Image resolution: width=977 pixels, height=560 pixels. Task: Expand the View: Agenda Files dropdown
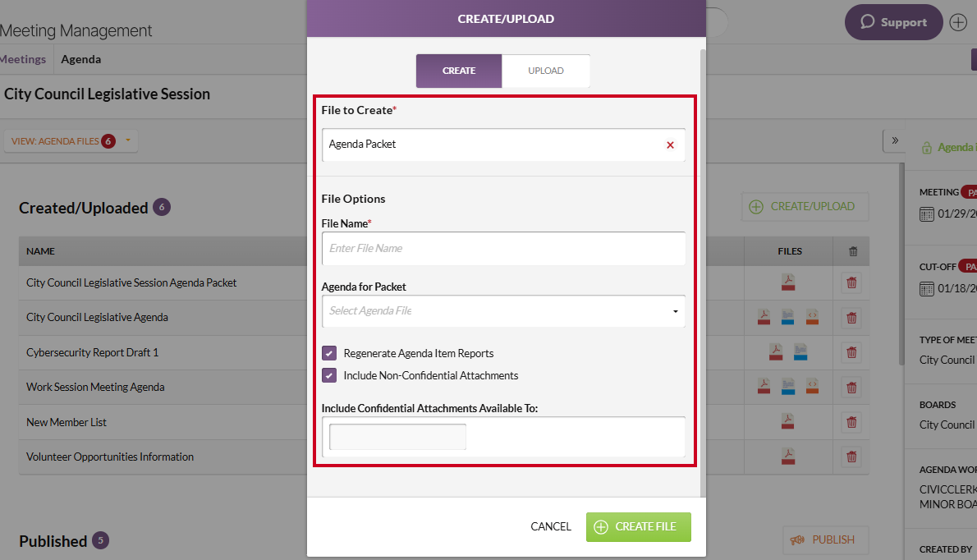71,140
